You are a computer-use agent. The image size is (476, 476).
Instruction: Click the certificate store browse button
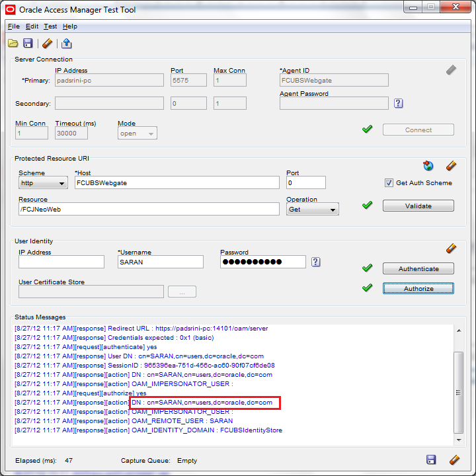[x=182, y=292]
